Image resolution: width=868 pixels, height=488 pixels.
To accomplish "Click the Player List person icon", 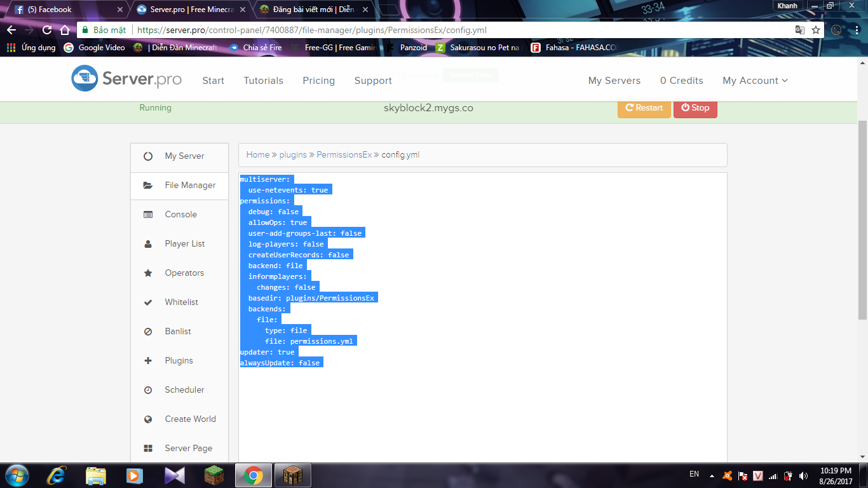I will pos(148,244).
